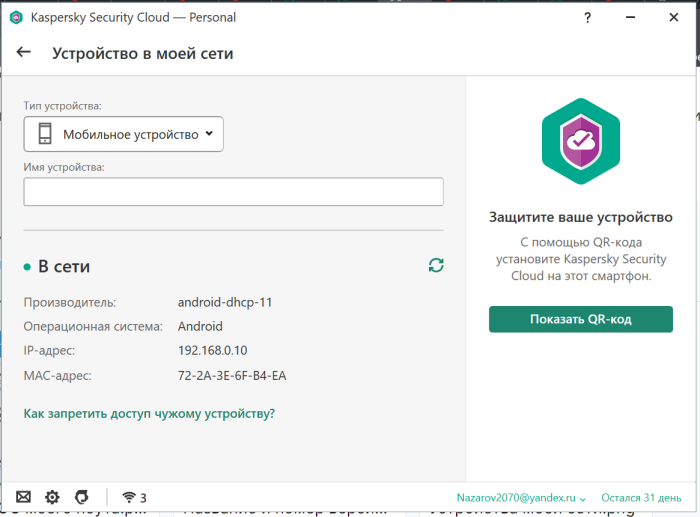This screenshot has height=517, width=700.
Task: Click into the 'Имя устройства' input field
Action: click(x=233, y=192)
